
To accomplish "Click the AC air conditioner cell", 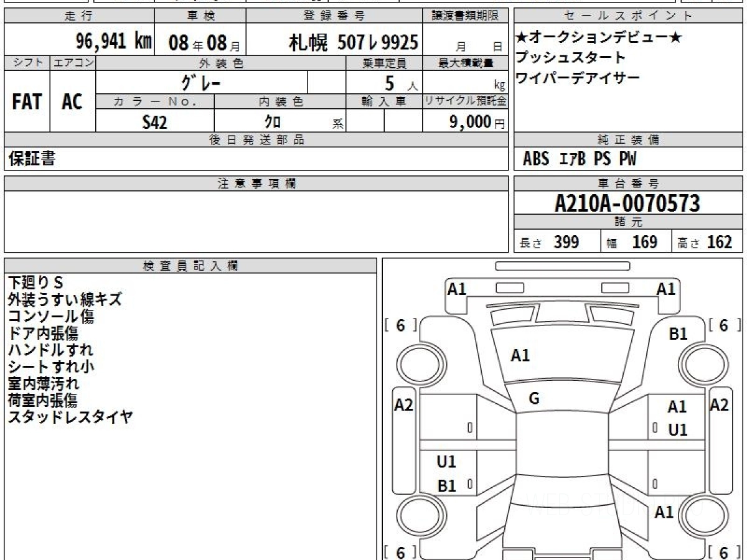I will (x=72, y=102).
